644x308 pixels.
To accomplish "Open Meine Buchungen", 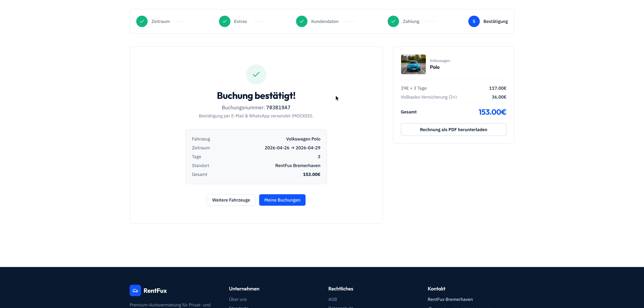I will pyautogui.click(x=282, y=200).
